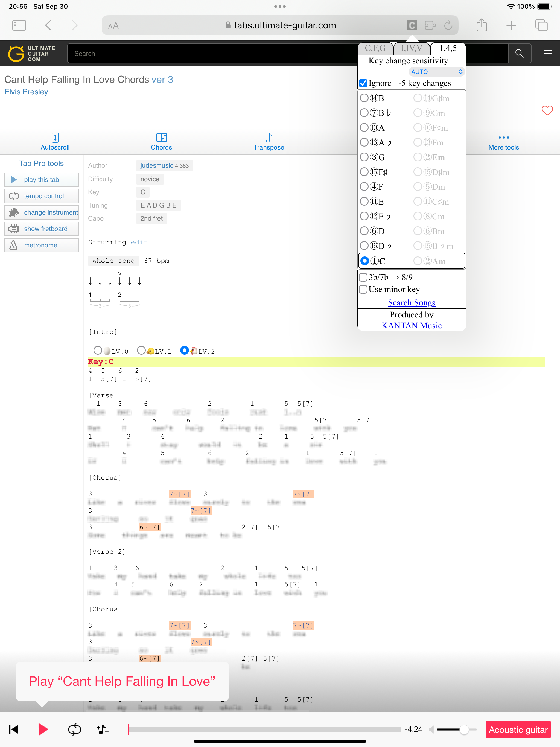The width and height of the screenshot is (560, 747).
Task: Select the LV.1 difficulty radio
Action: point(141,350)
